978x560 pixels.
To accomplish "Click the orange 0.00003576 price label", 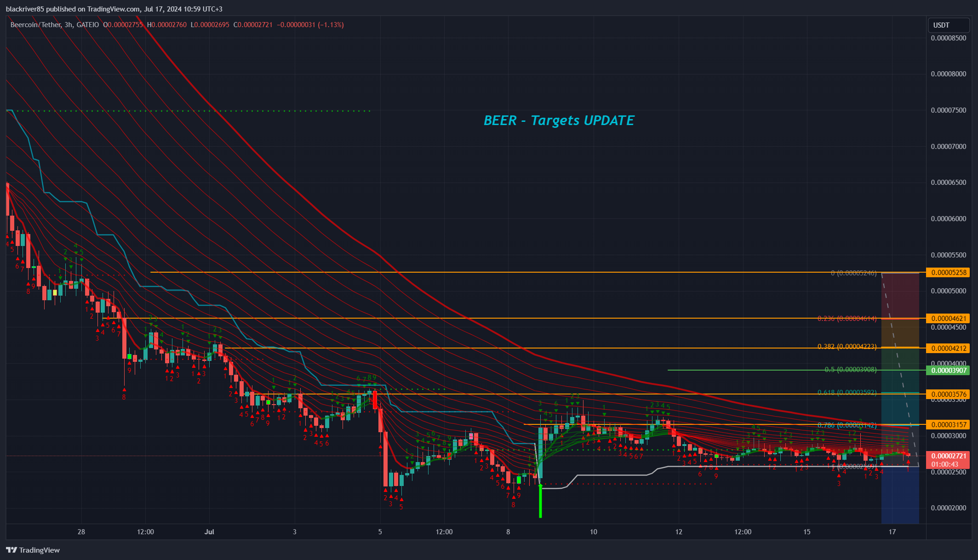I will click(x=948, y=394).
